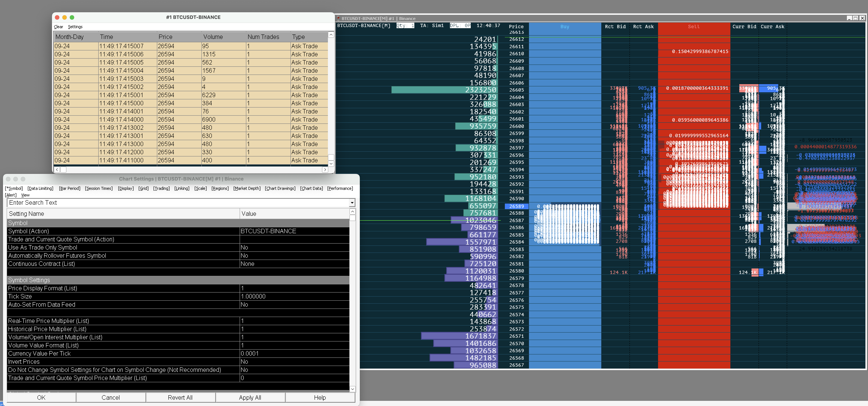Click scroll-down arrow in Chart Settings list

point(352,389)
